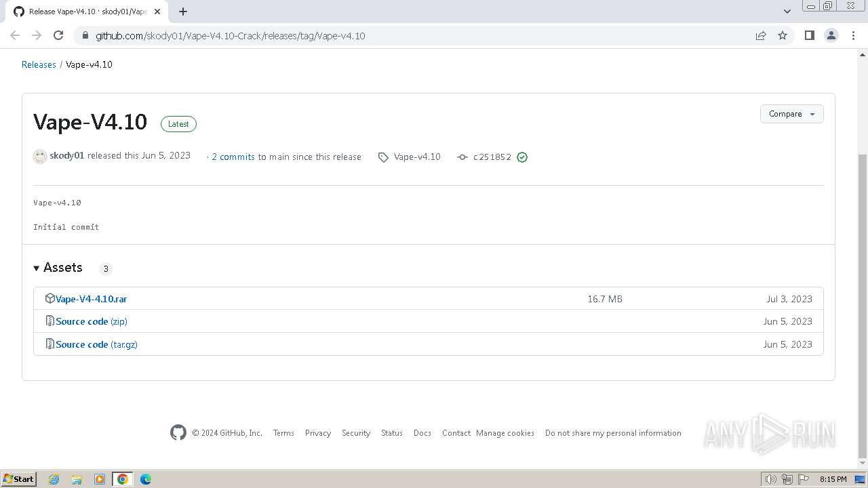Collapse the Assets section
Image resolution: width=868 pixels, height=488 pixels.
[x=58, y=268]
